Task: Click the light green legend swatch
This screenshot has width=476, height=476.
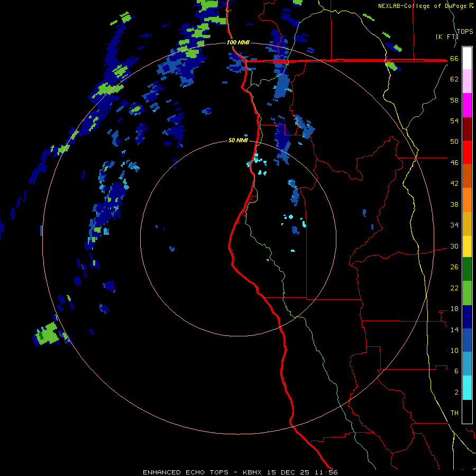Action: [x=467, y=293]
